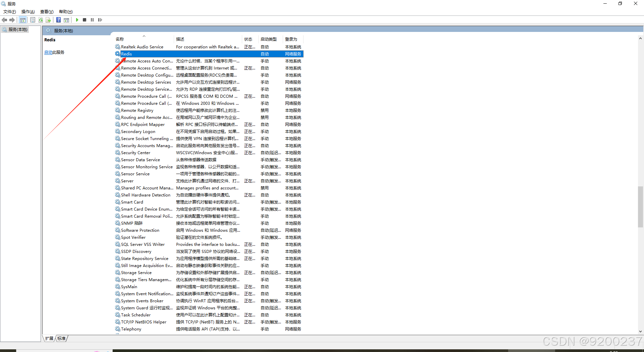The image size is (644, 352).
Task: Click the gear icon of RPC Endpoint Mapper
Action: pyautogui.click(x=117, y=124)
